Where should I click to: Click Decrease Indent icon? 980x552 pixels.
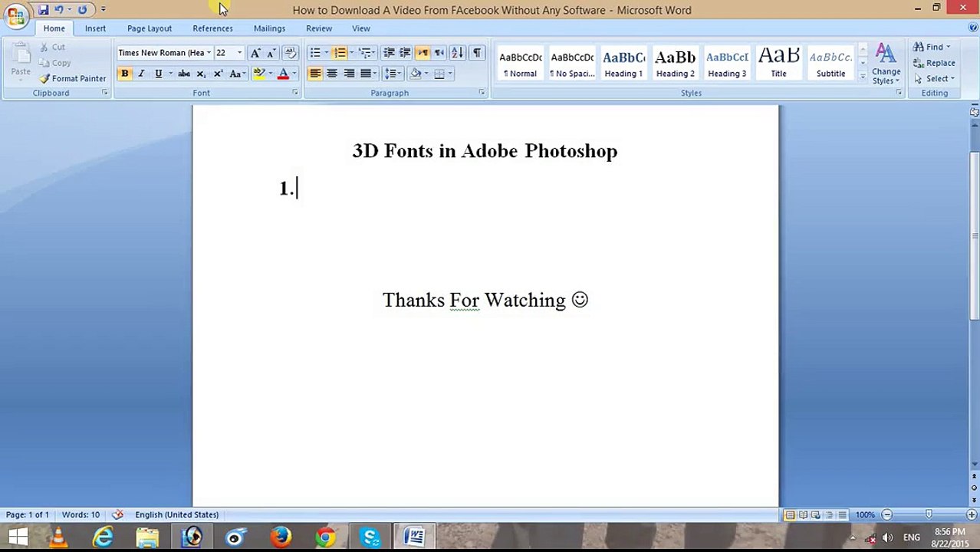[389, 53]
